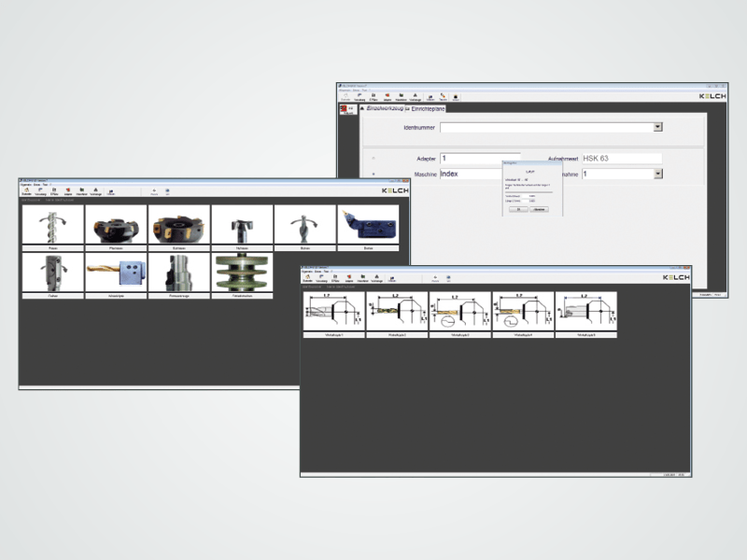
Task: Click Werkzeuge icon in the Einzelwerkzeug window toolbar
Action: [x=415, y=97]
